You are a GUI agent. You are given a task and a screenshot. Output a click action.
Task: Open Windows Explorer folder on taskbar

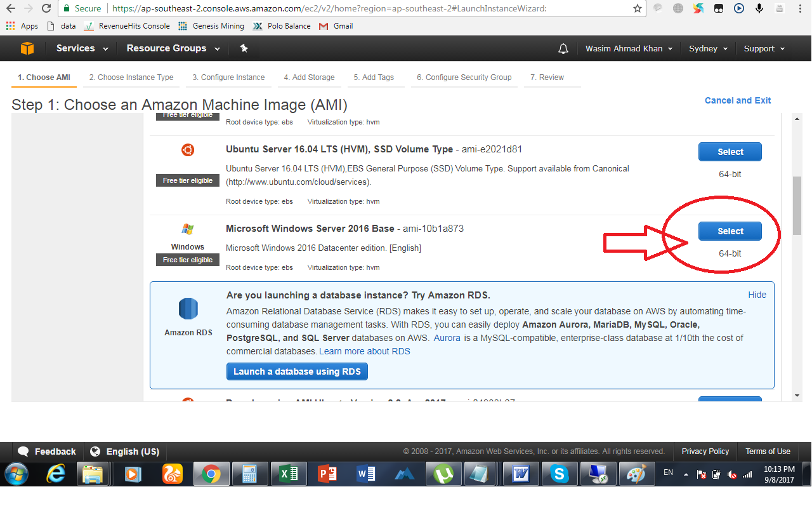93,474
